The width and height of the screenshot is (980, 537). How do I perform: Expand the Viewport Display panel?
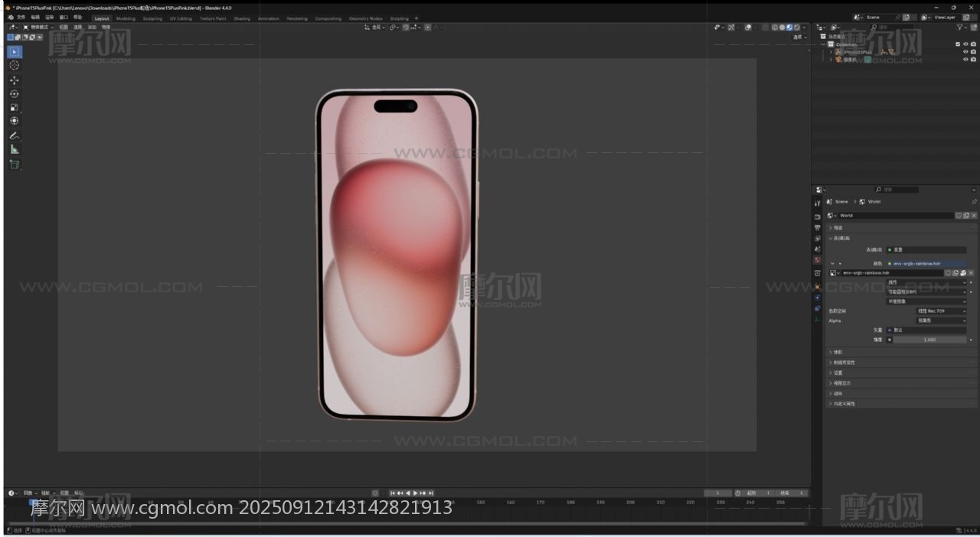tap(901, 383)
